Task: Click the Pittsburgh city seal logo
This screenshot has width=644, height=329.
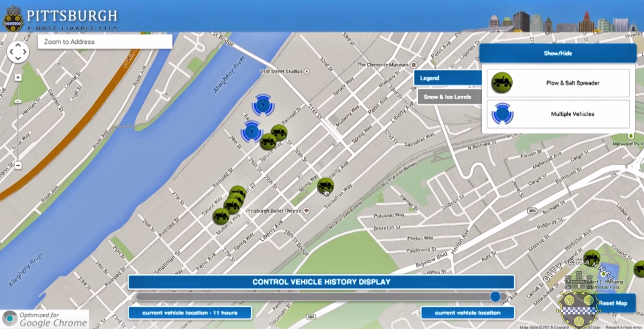Action: click(x=13, y=19)
